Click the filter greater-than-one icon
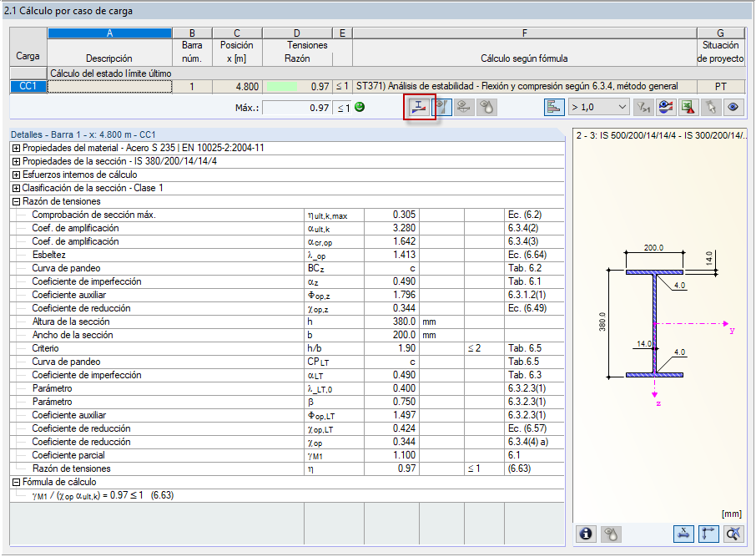The image size is (756, 557). tap(643, 108)
